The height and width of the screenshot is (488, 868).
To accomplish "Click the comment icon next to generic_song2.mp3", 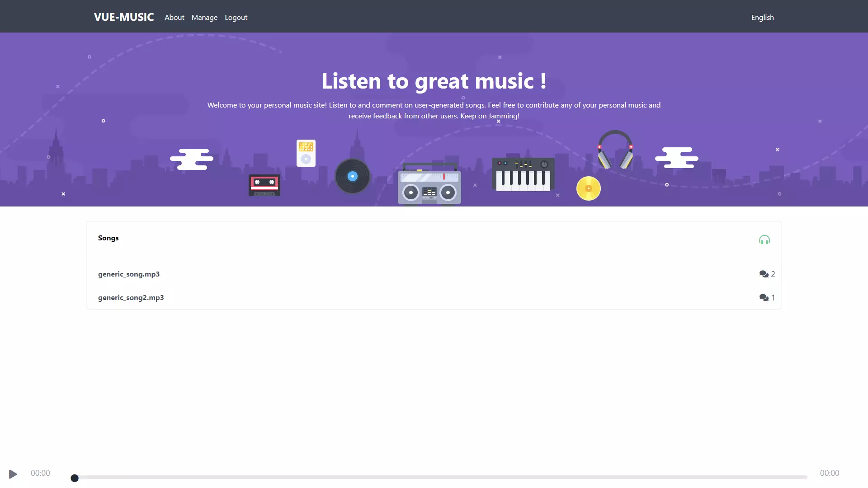I will (x=764, y=297).
